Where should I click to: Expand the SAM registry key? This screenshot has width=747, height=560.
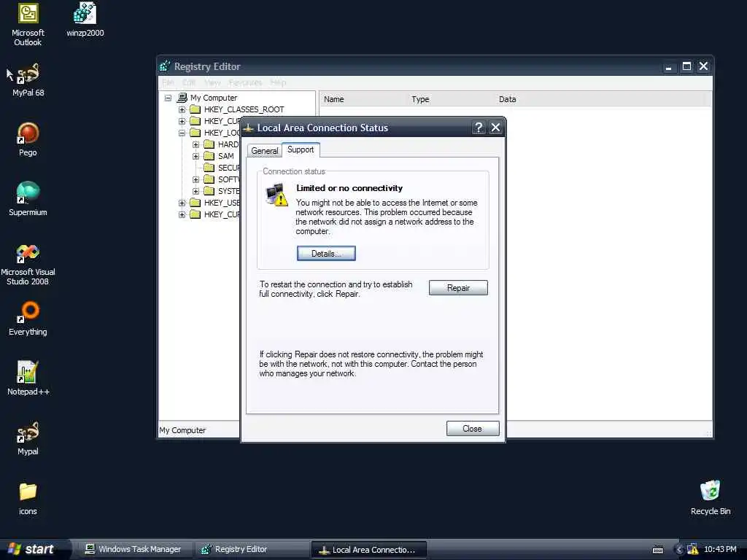coord(196,156)
